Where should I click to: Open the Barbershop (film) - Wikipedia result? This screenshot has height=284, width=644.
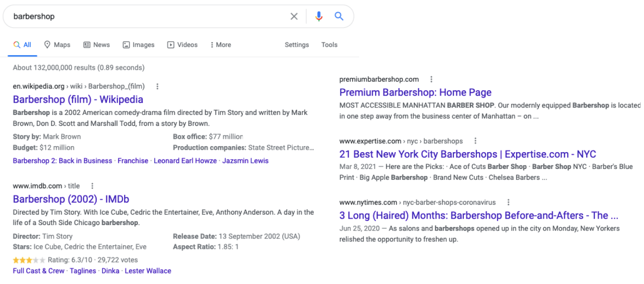coord(78,100)
